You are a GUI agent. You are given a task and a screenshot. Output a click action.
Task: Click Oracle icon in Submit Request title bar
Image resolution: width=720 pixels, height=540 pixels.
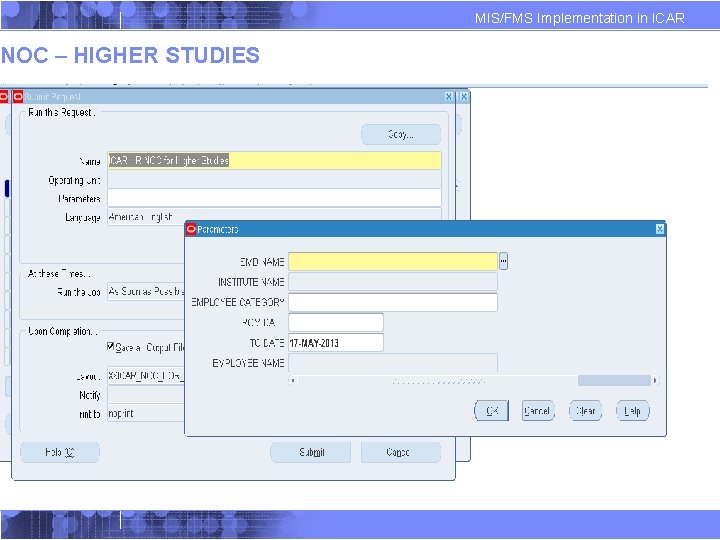[18, 97]
